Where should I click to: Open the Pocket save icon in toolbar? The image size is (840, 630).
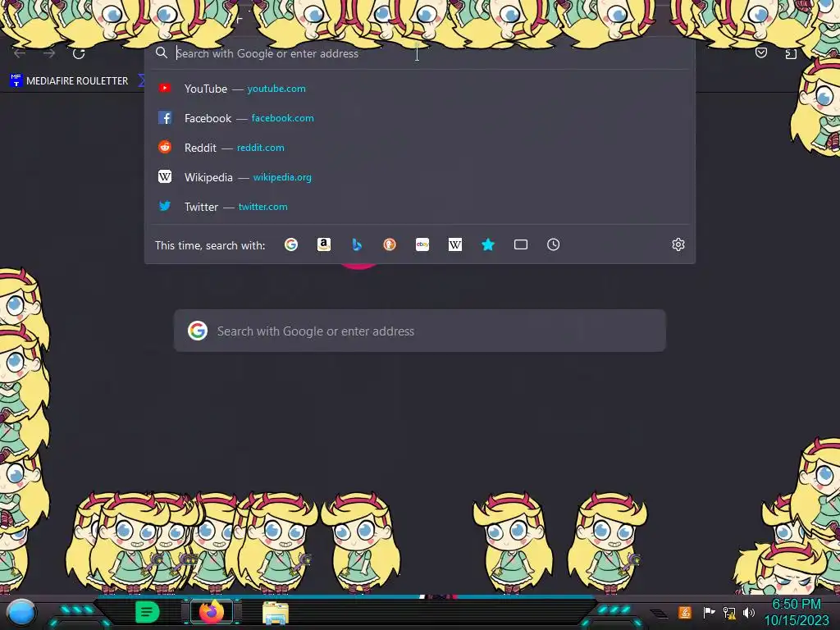(x=761, y=52)
